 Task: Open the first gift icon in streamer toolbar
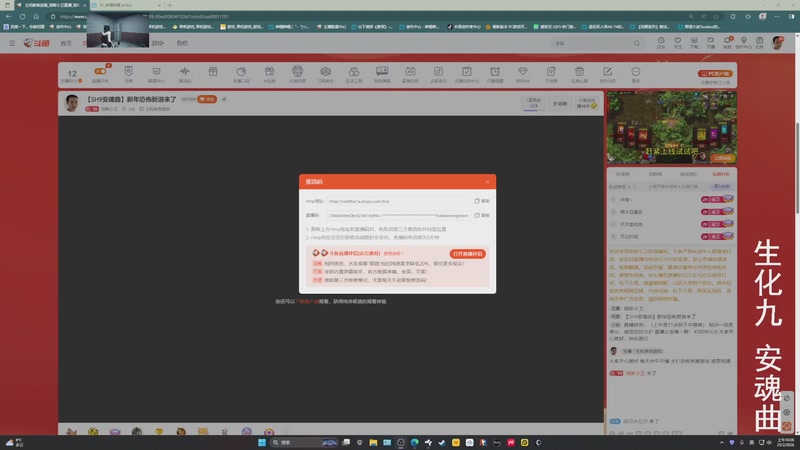(x=213, y=71)
